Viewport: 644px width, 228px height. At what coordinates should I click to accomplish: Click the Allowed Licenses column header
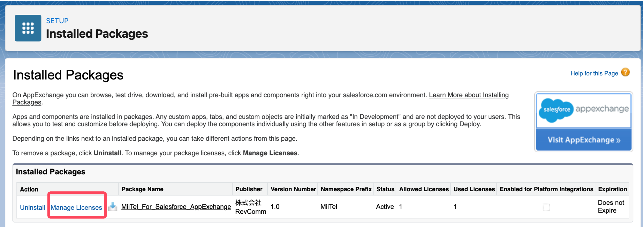(424, 189)
